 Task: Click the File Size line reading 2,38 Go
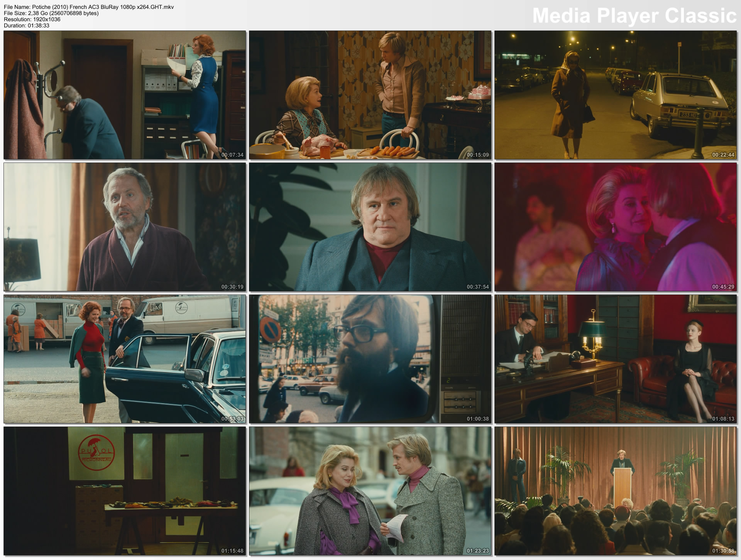tap(51, 13)
